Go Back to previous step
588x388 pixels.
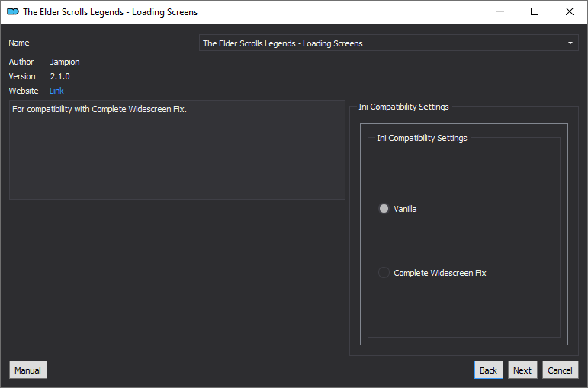click(488, 370)
